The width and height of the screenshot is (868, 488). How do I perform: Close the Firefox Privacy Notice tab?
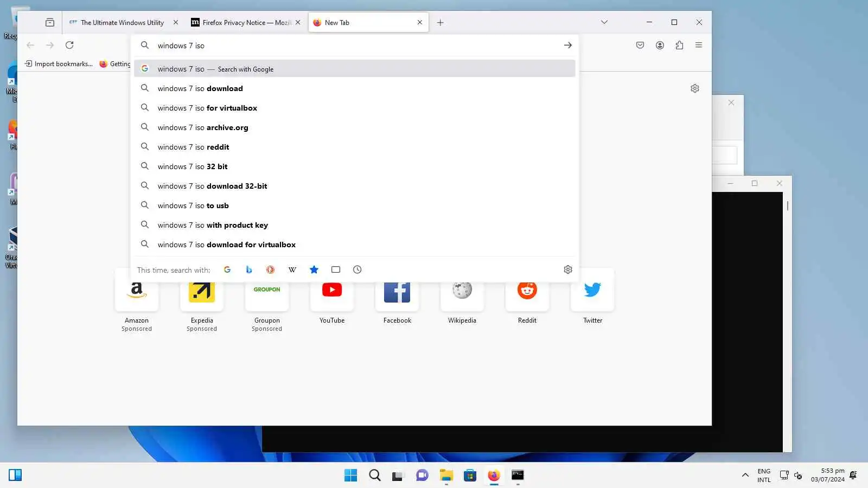click(298, 22)
